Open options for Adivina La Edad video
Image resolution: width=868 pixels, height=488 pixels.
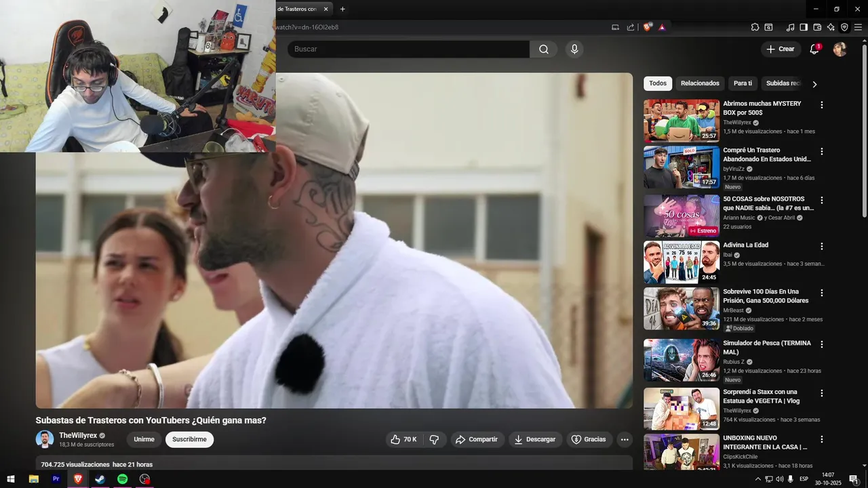click(x=822, y=247)
